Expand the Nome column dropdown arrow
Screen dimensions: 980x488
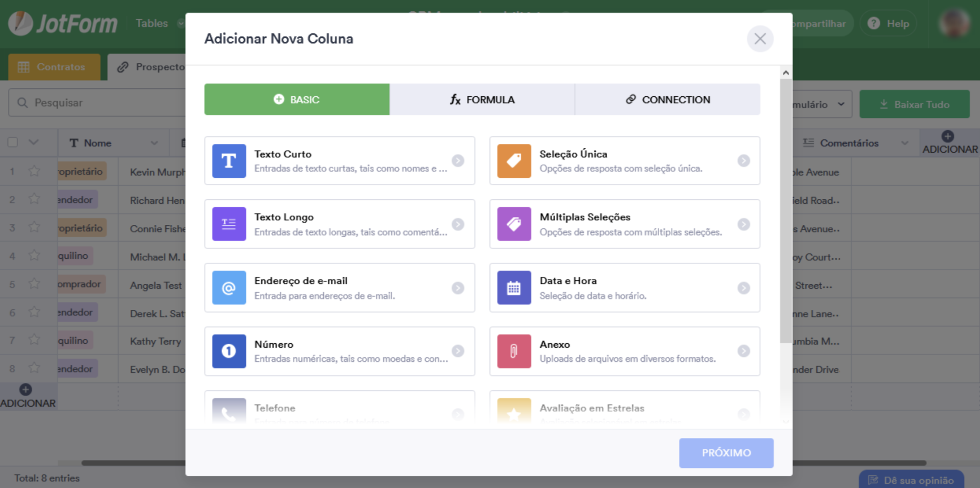154,143
